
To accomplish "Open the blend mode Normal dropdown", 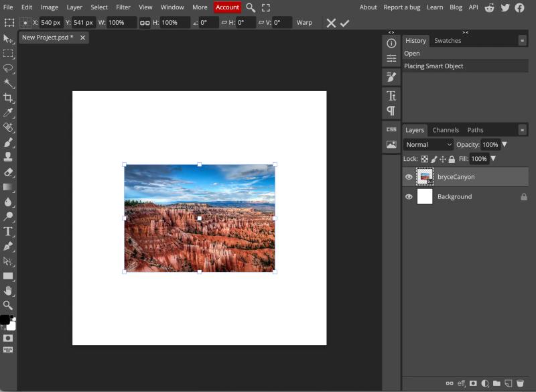I will (428, 145).
